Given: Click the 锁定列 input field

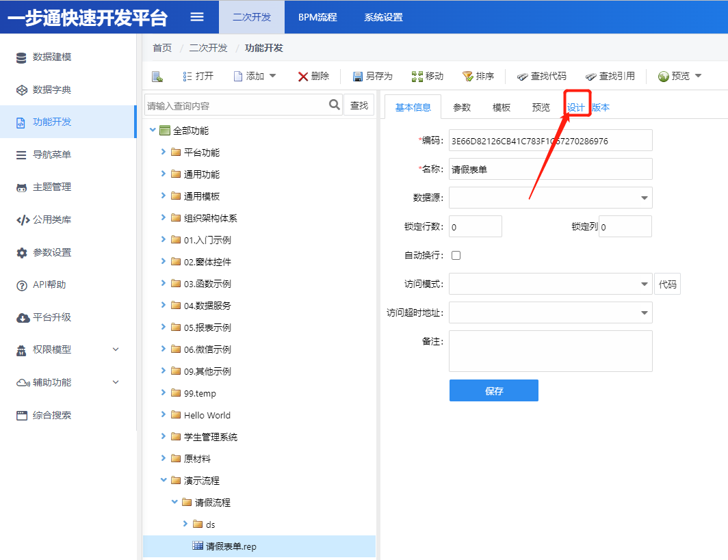Looking at the screenshot, I should 625,227.
